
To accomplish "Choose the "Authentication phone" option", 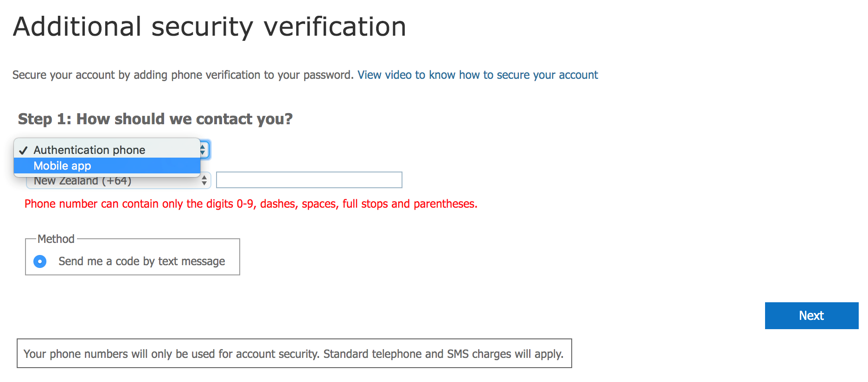I will coord(89,150).
